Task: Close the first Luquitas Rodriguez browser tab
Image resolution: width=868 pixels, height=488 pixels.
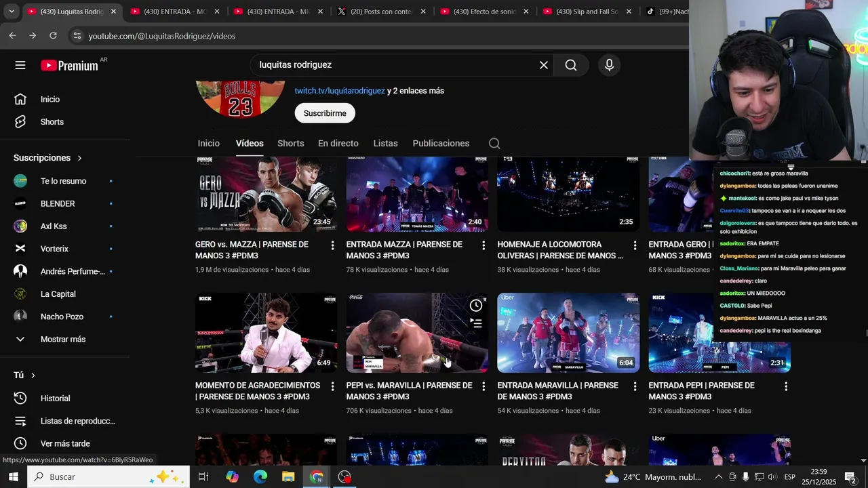Action: pos(113,12)
